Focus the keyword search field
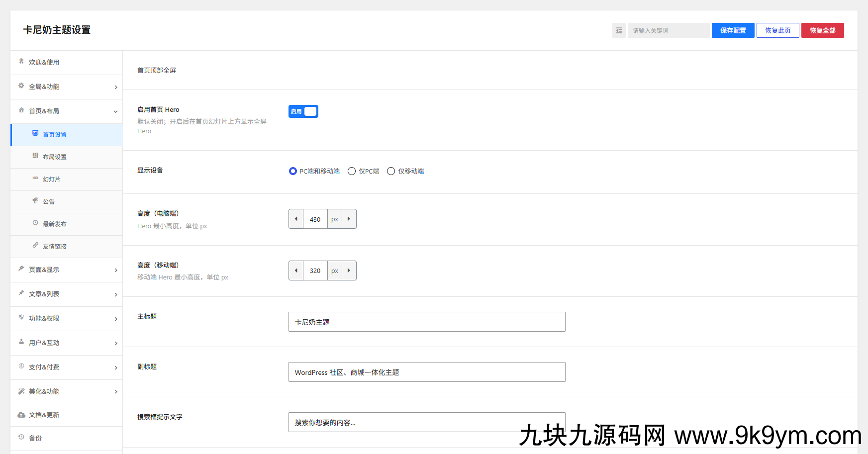868x454 pixels. pos(669,30)
